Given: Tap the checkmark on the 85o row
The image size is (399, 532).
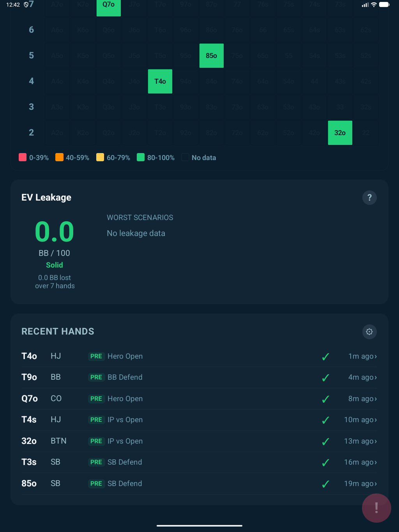Looking at the screenshot, I should coord(326,484).
